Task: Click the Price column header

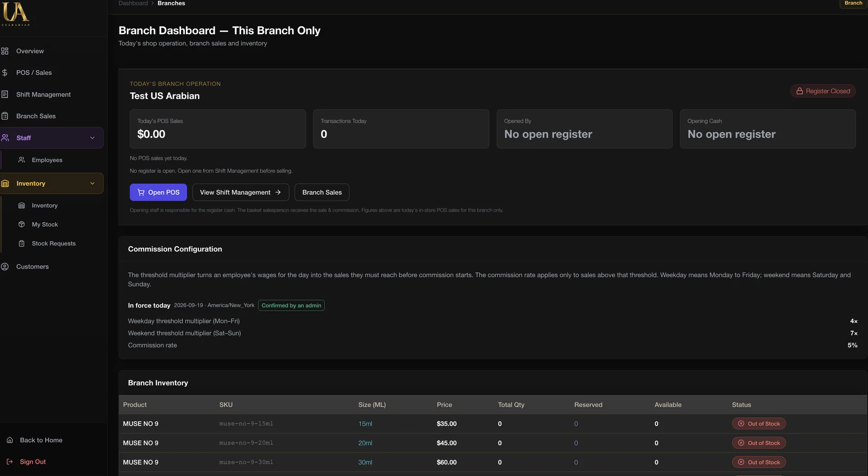Action: pos(444,405)
